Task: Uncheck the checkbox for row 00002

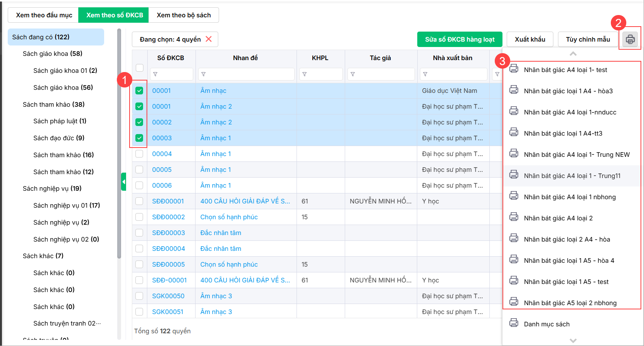Action: tap(140, 122)
